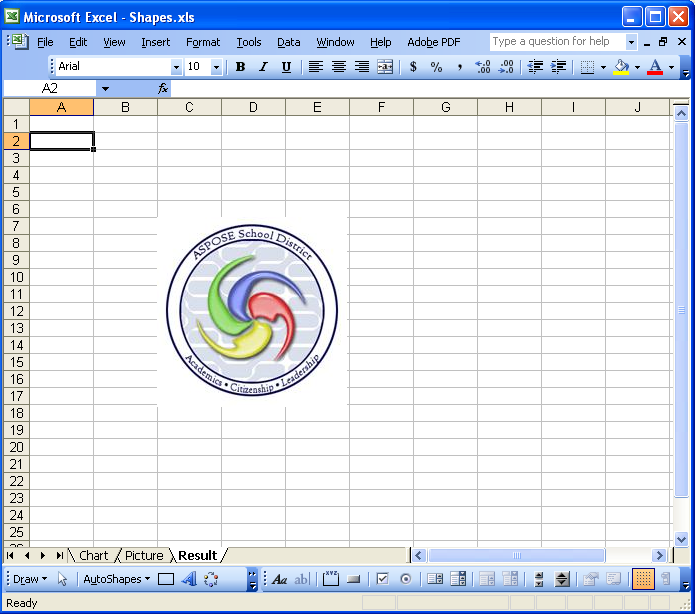The image size is (695, 614).
Task: Increase decimal places
Action: (x=483, y=67)
